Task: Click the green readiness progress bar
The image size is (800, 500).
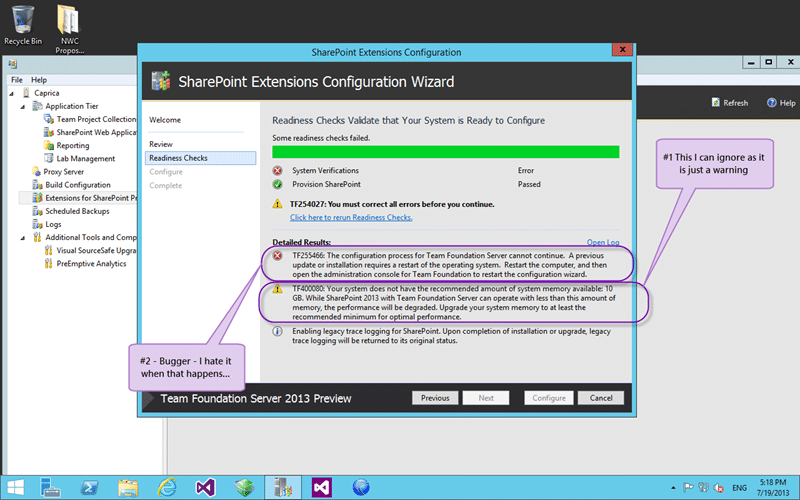Action: (445, 152)
